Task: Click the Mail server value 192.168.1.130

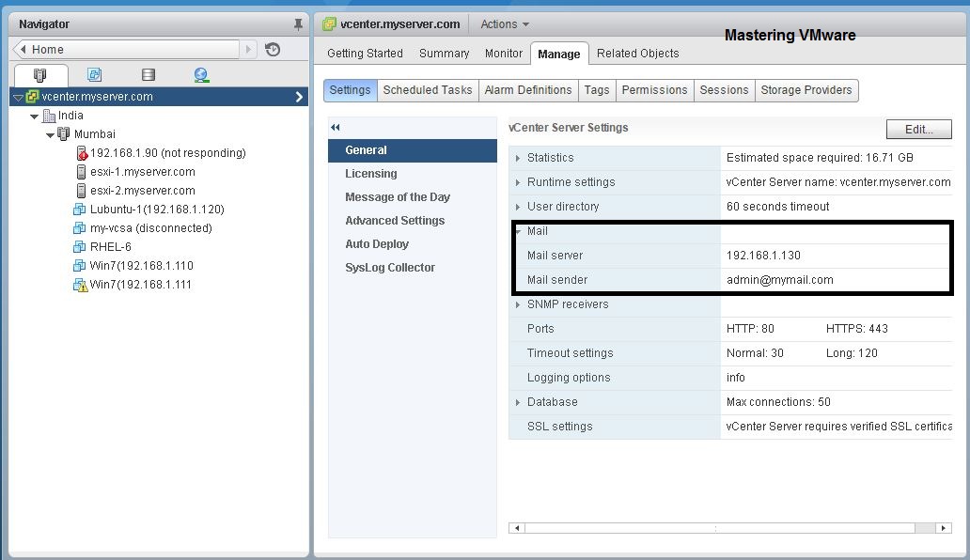Action: coord(763,256)
